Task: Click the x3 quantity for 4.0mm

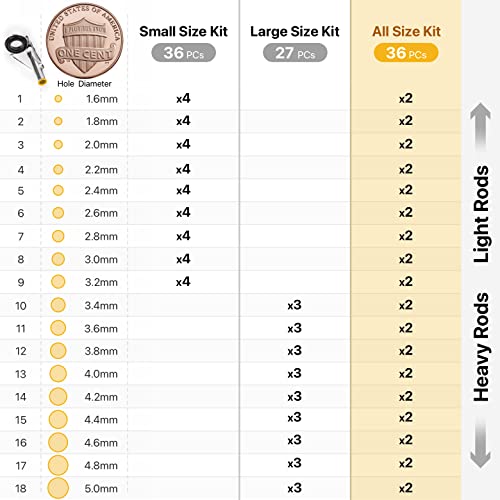Action: 295,373
